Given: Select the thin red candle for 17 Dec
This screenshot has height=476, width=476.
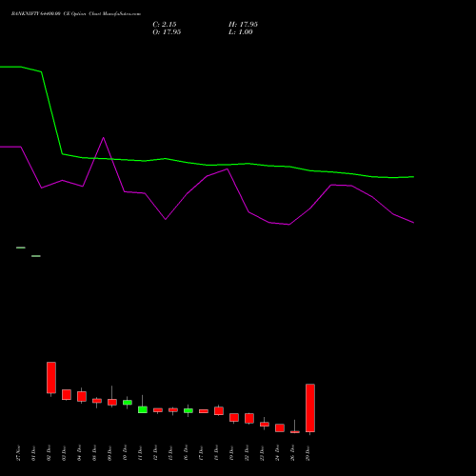Looking at the screenshot, I should click(204, 411).
